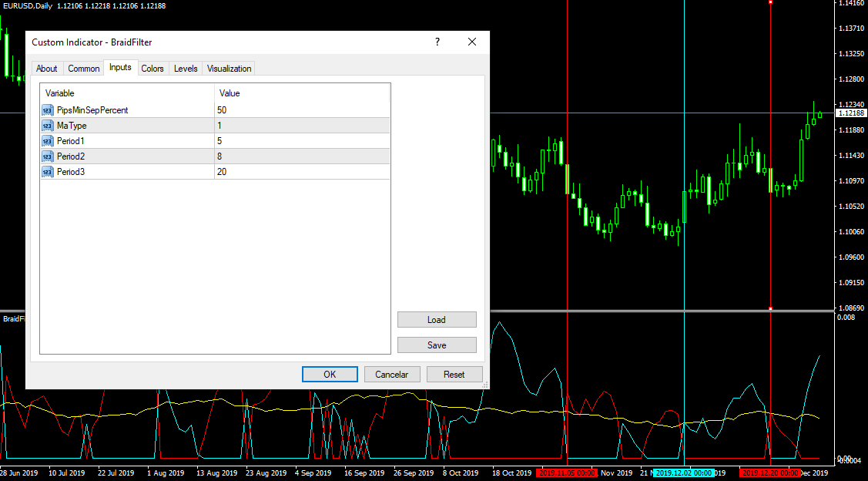Reset inputs with the Reset button
The image size is (868, 481).
coord(454,375)
